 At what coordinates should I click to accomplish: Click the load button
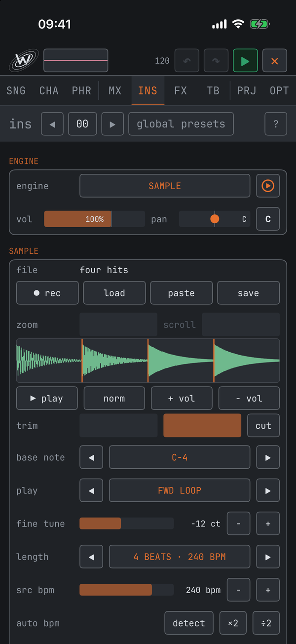coord(114,293)
